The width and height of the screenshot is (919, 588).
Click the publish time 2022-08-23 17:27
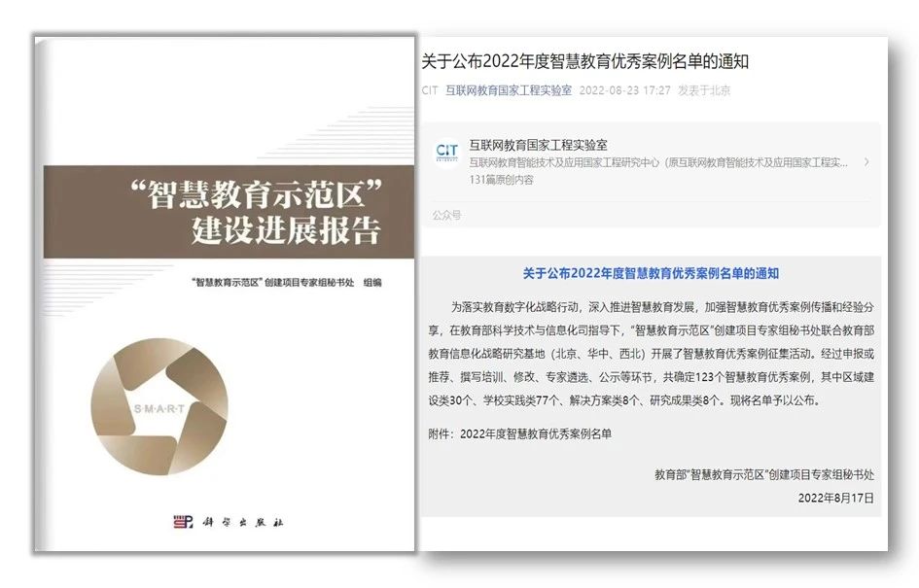point(624,90)
